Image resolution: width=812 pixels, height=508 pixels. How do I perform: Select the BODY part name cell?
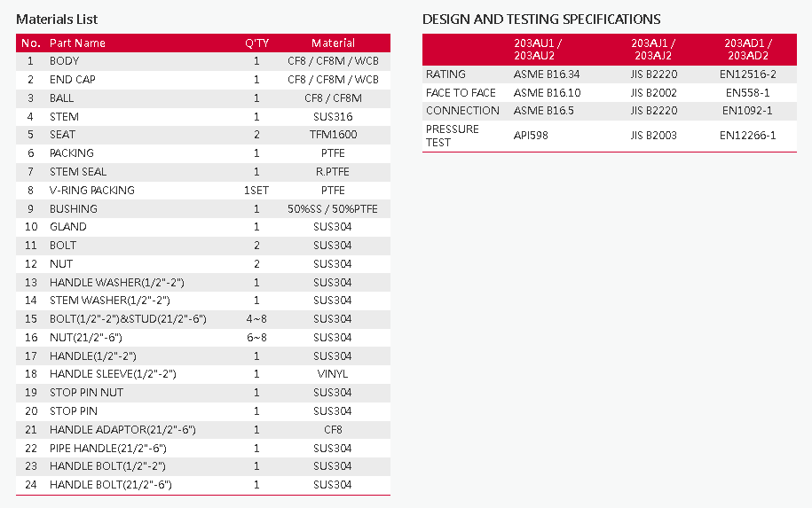[64, 61]
